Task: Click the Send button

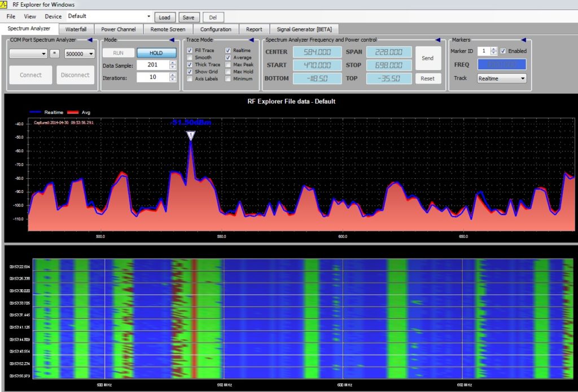Action: pyautogui.click(x=428, y=58)
